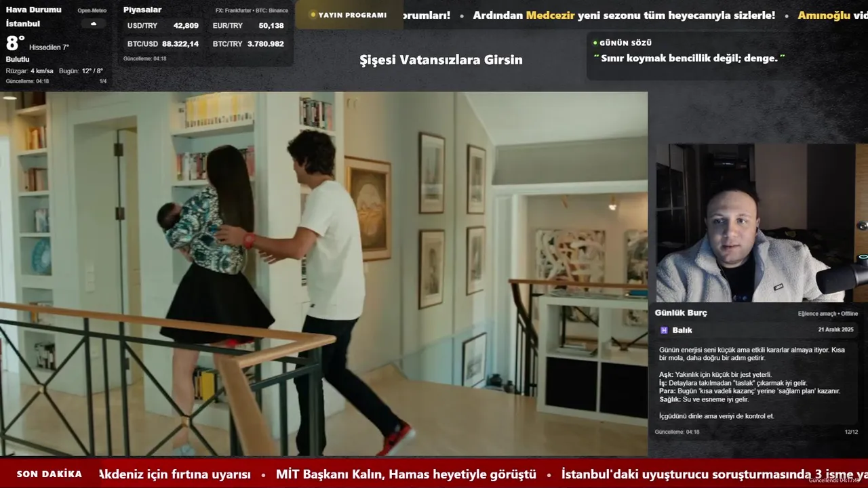Select the İstanbul city name
Viewport: 868px width, 488px height.
(23, 24)
